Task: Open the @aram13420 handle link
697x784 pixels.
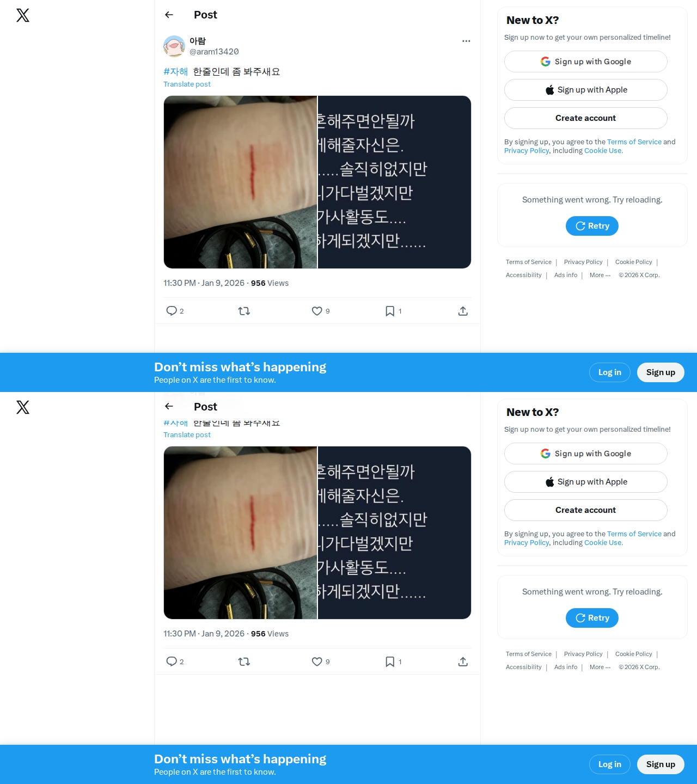Action: click(x=214, y=52)
